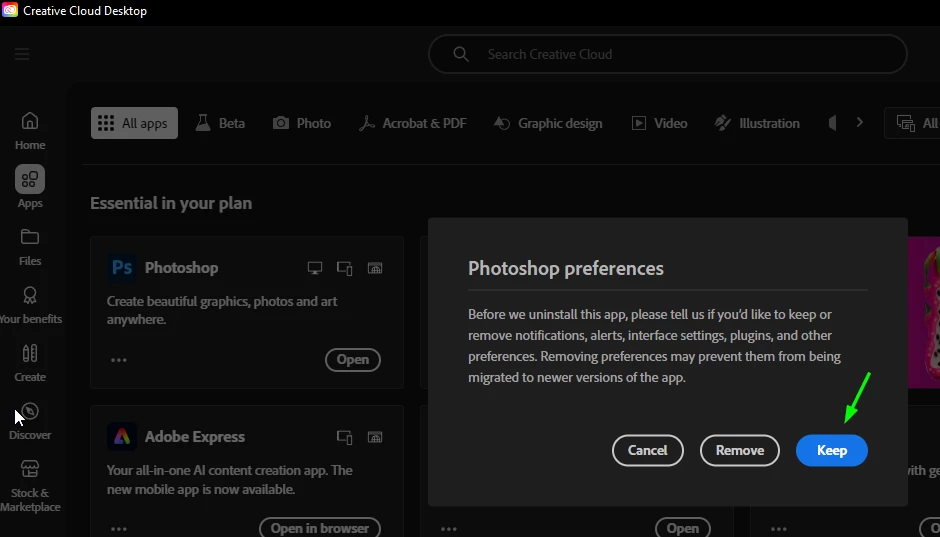
Task: Click the Adobe Express web platform icon
Action: (x=375, y=437)
